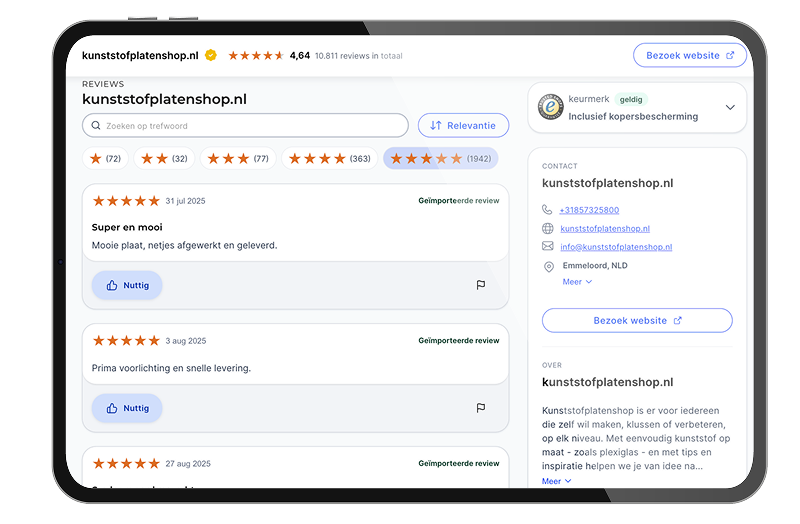The image size is (800, 524).
Task: Select the three-star filter (77)
Action: click(x=238, y=159)
